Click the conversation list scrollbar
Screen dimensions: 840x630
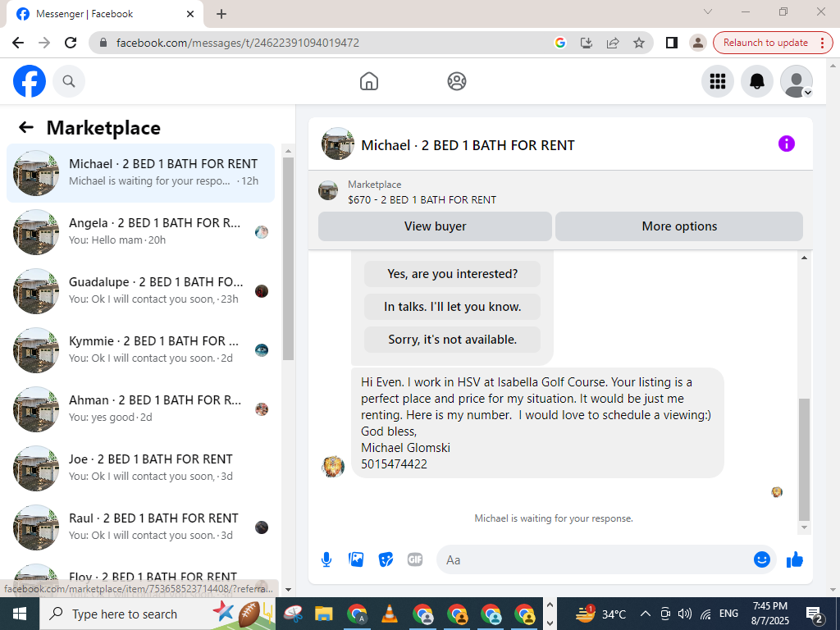tap(288, 258)
